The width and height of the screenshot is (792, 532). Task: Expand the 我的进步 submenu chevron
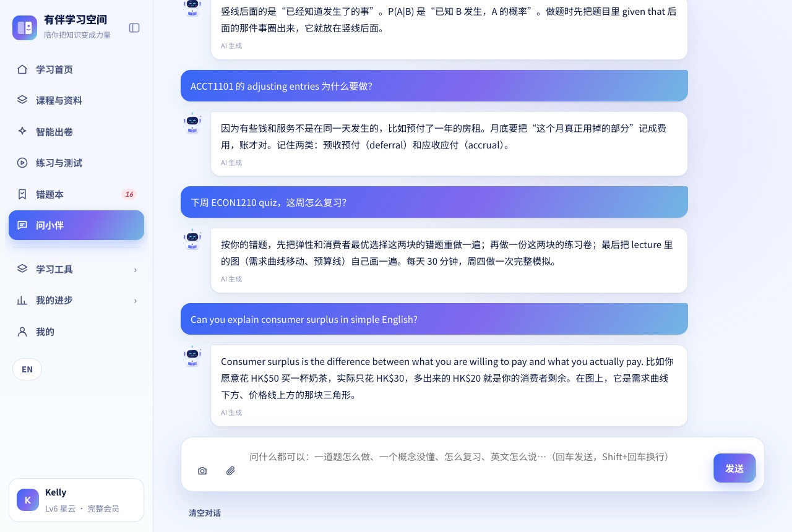[136, 301]
